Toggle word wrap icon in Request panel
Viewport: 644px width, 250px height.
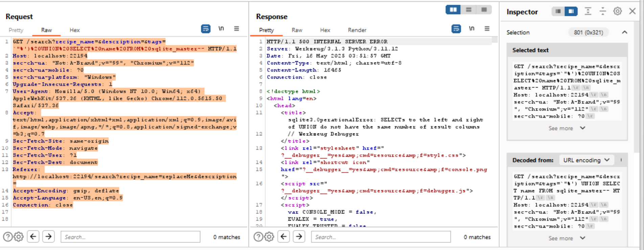[206, 29]
